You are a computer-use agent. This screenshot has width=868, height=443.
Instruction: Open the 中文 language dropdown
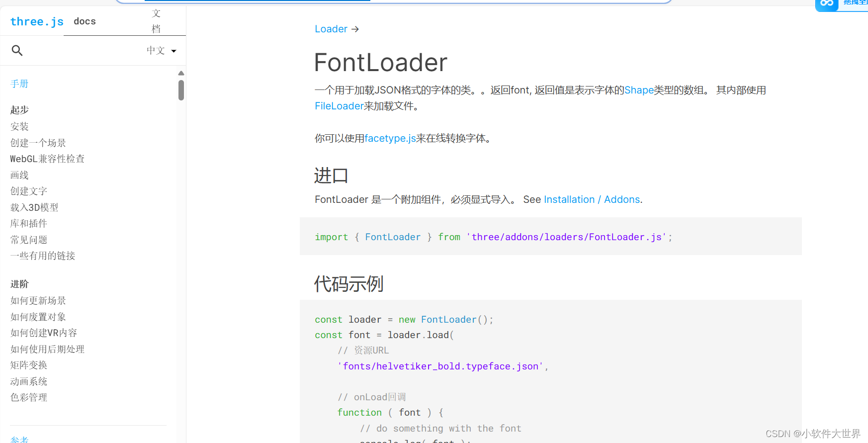point(162,51)
